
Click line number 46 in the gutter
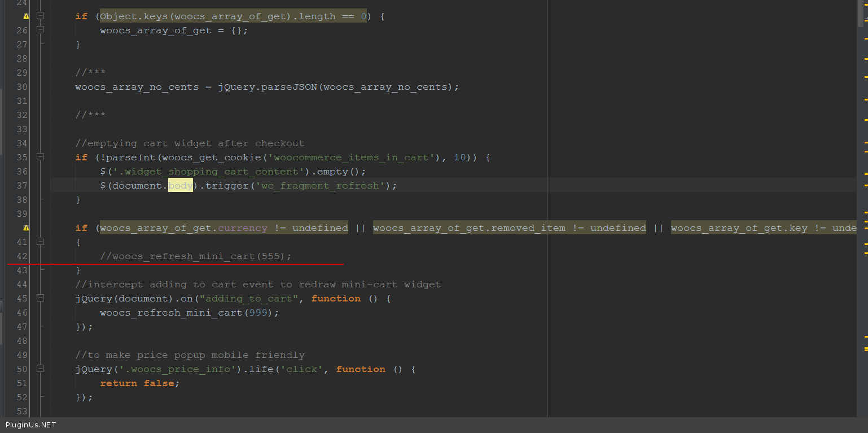click(x=22, y=313)
